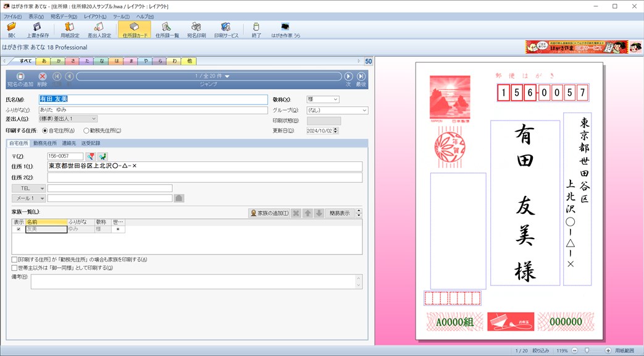644x356 pixels.
Task: Click the map lookup icon beside postal code
Action: pos(102,156)
